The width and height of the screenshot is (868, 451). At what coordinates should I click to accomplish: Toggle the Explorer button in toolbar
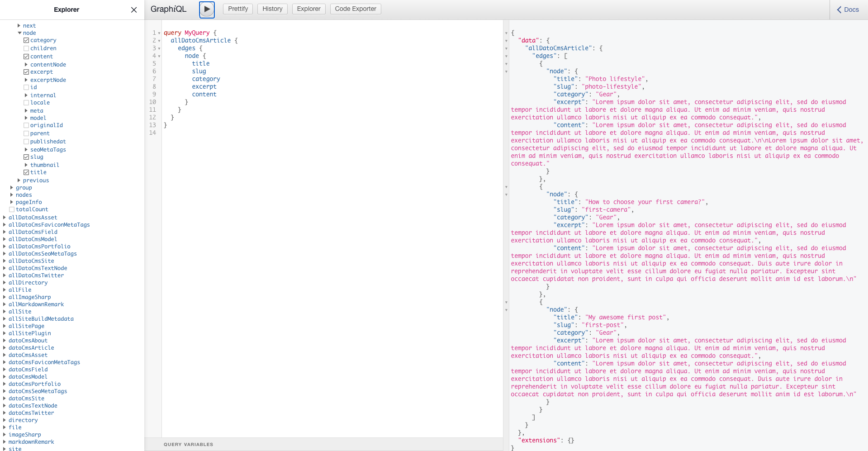click(x=308, y=9)
